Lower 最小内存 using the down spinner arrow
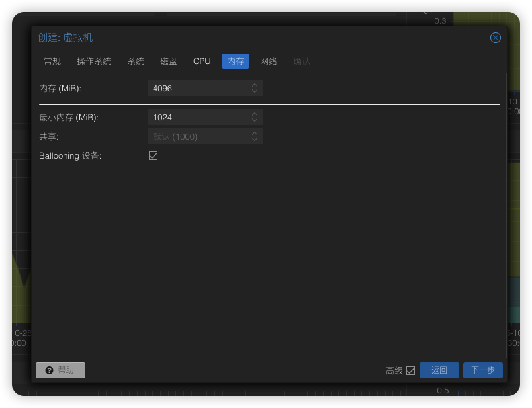The height and width of the screenshot is (408, 532). click(x=255, y=120)
